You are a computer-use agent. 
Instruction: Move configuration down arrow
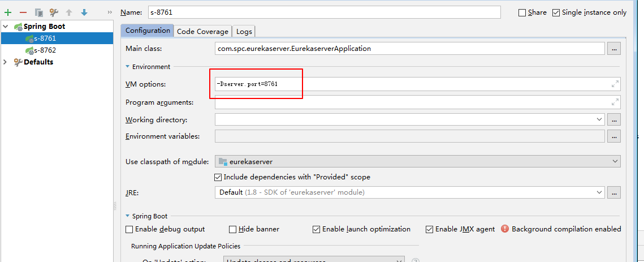pyautogui.click(x=84, y=12)
